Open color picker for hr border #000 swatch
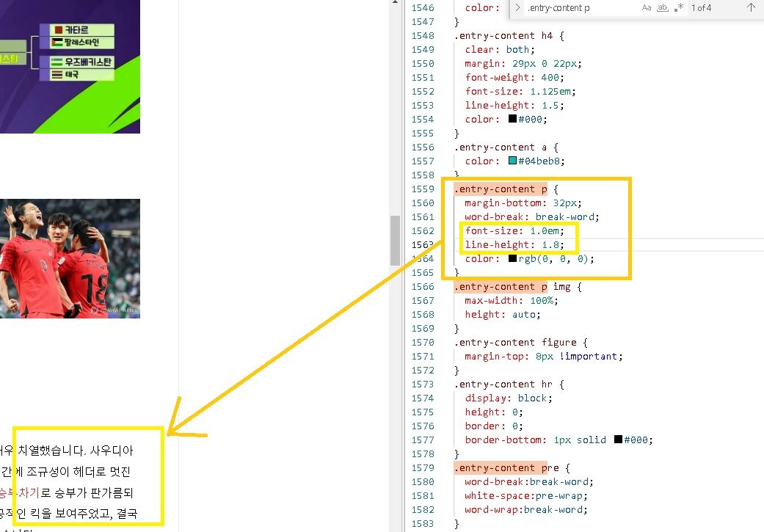Screen dimensions: 764x532 [x=618, y=439]
